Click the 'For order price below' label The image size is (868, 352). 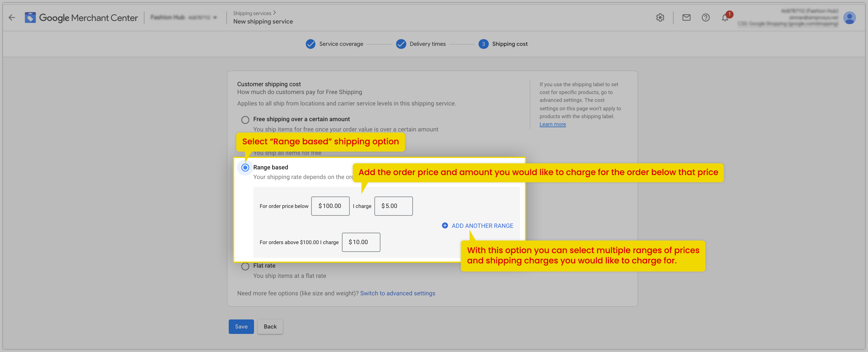284,206
